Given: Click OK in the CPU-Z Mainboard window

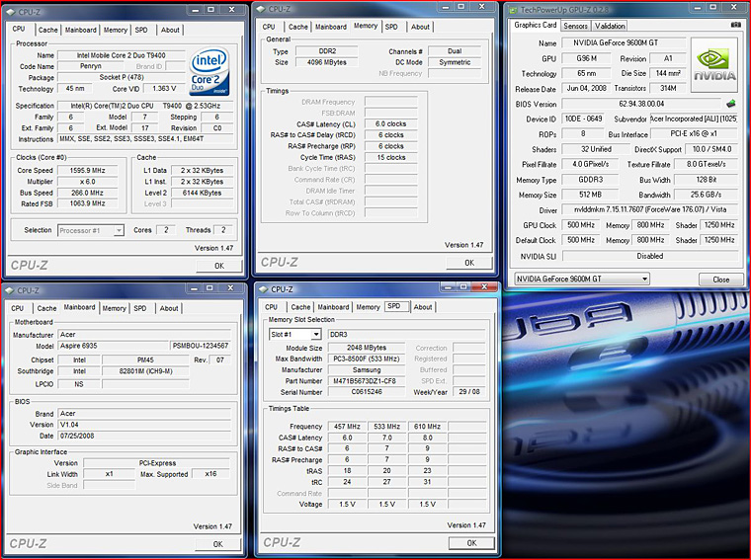Looking at the screenshot, I should click(218, 544).
